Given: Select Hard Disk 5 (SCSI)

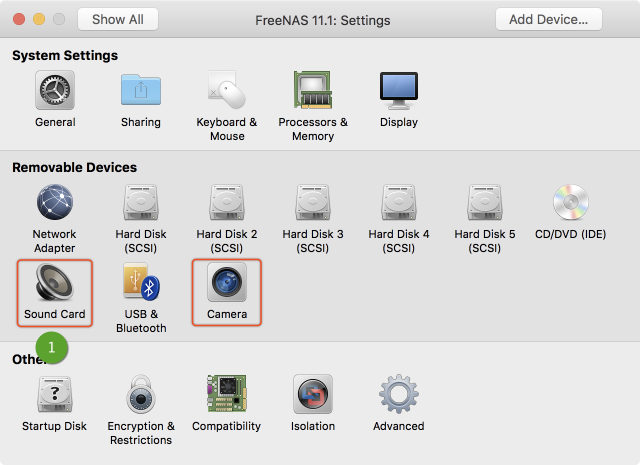Looking at the screenshot, I should (485, 204).
